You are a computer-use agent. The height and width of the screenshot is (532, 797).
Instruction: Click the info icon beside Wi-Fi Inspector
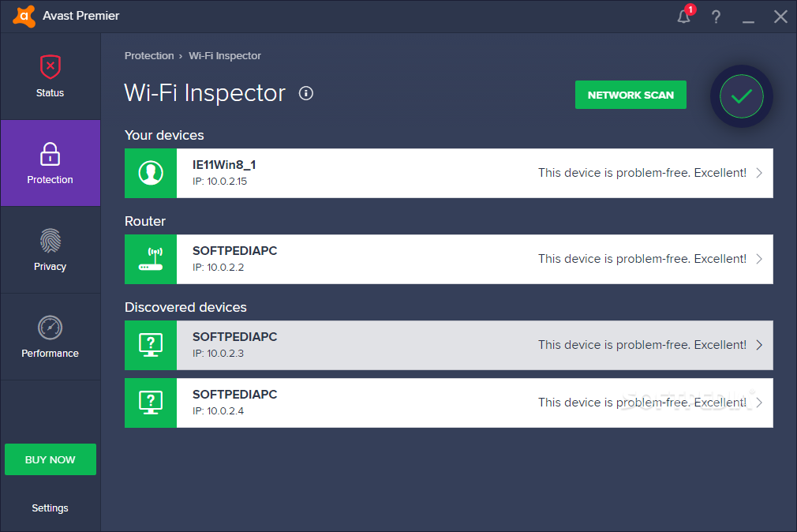click(306, 93)
